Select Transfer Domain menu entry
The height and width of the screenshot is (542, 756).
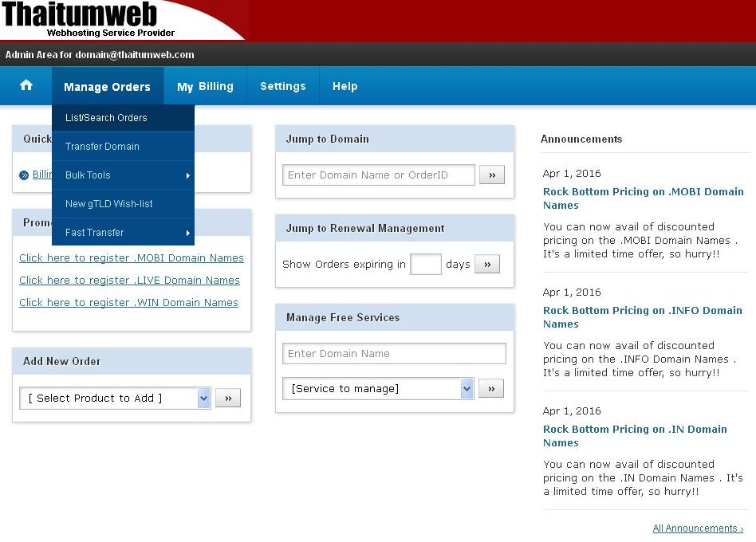pos(123,146)
